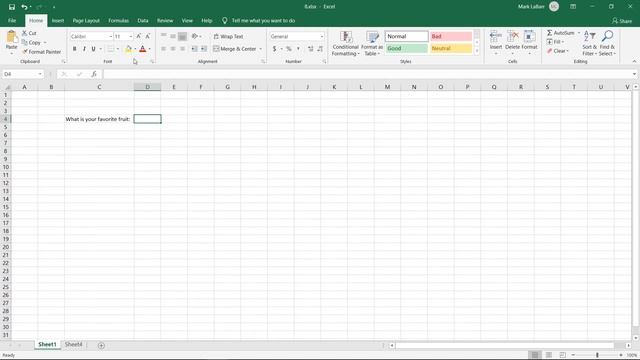640x360 pixels.
Task: Switch to the Page Layout tab
Action: (x=86, y=20)
